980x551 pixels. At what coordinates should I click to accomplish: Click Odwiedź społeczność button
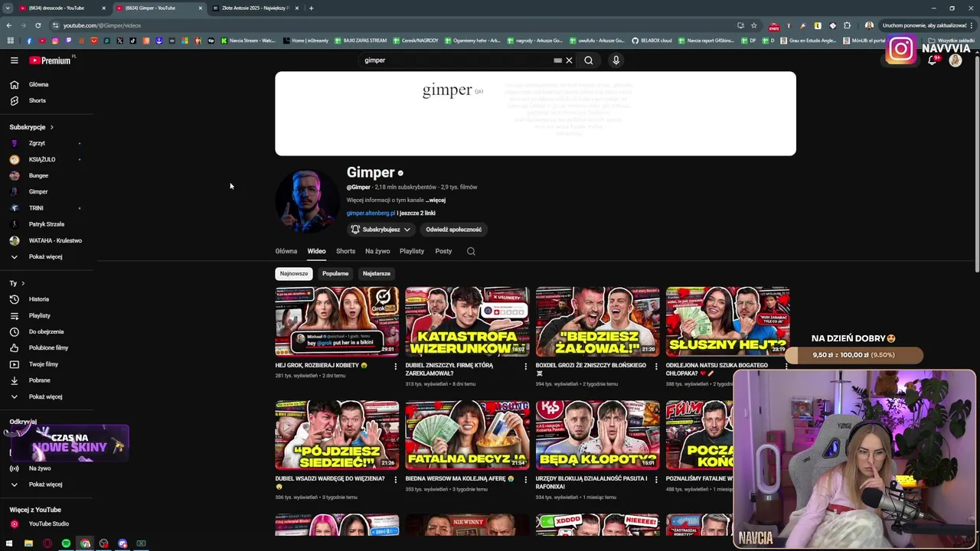coord(454,230)
